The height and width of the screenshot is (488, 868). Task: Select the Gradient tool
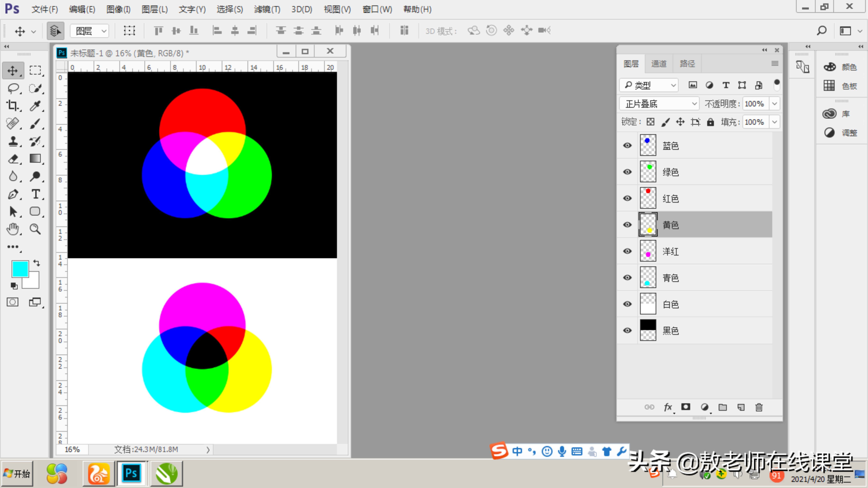tap(35, 158)
